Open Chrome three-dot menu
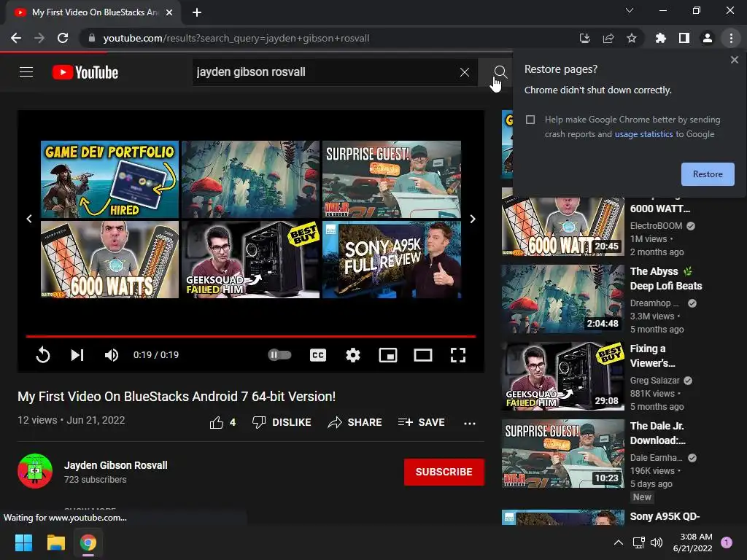The height and width of the screenshot is (560, 747). coord(731,38)
